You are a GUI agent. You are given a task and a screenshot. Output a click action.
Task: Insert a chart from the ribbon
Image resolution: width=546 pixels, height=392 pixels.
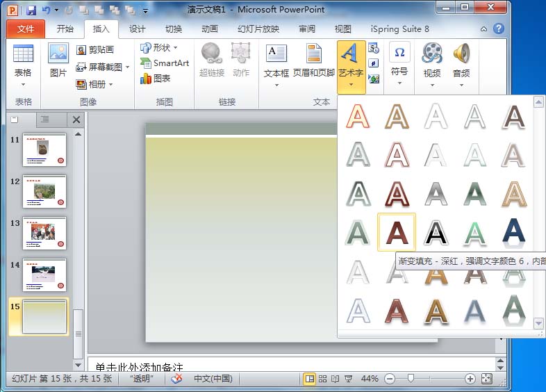(x=156, y=79)
